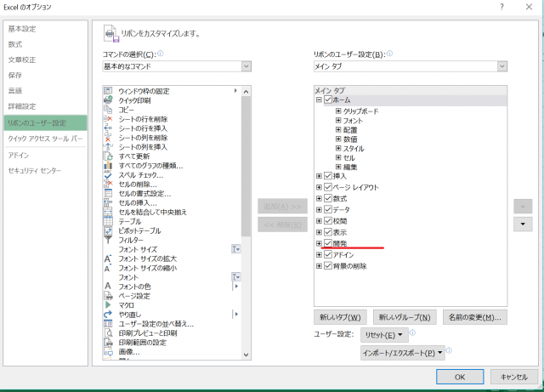Open the コマンドの選択 dropdown
The height and width of the screenshot is (392, 544).
coord(246,66)
